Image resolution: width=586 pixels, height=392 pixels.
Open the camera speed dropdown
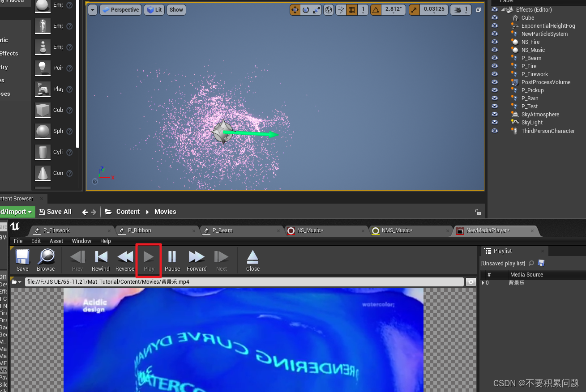coord(461,9)
